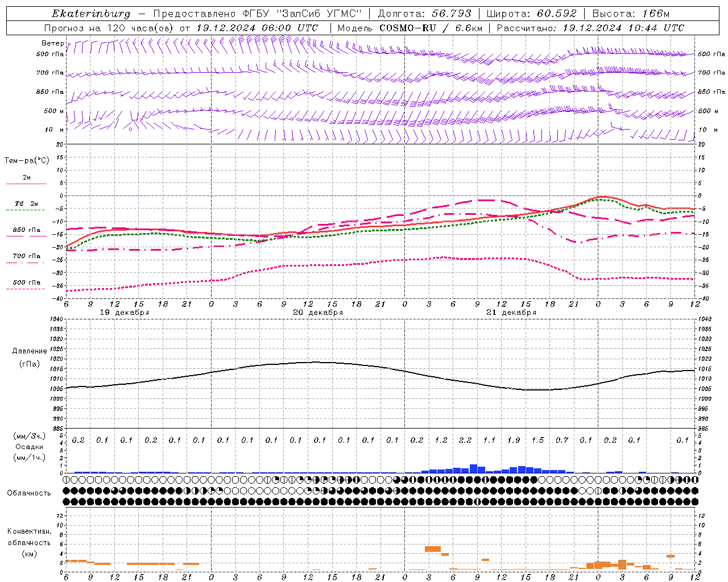Image resolution: width=728 pixels, height=582 pixels.
Task: Click '(км)' unit under convective label
Action: (x=29, y=554)
